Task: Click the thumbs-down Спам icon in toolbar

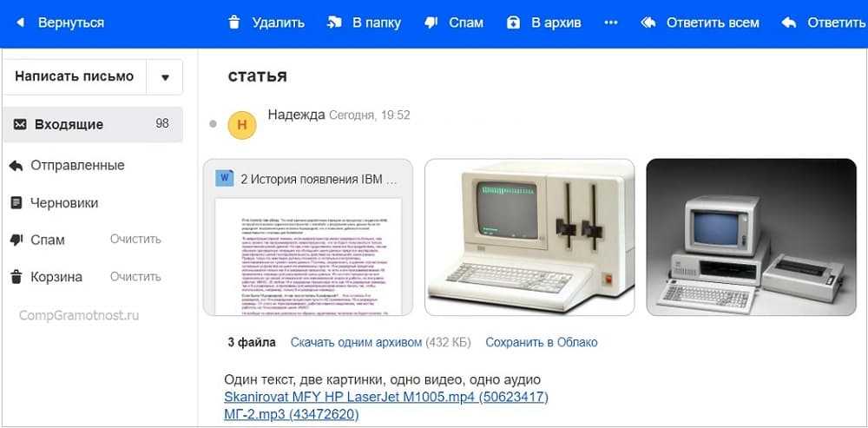Action: tap(431, 23)
